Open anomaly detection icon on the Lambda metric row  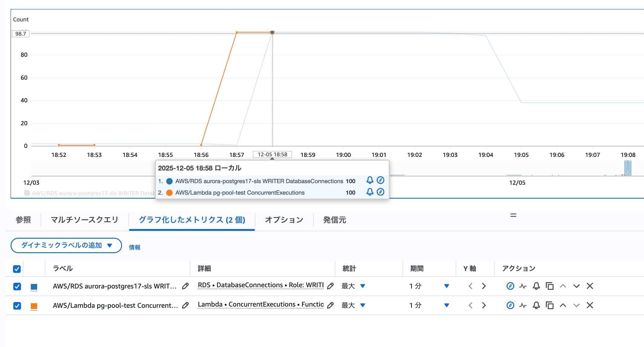click(x=523, y=305)
